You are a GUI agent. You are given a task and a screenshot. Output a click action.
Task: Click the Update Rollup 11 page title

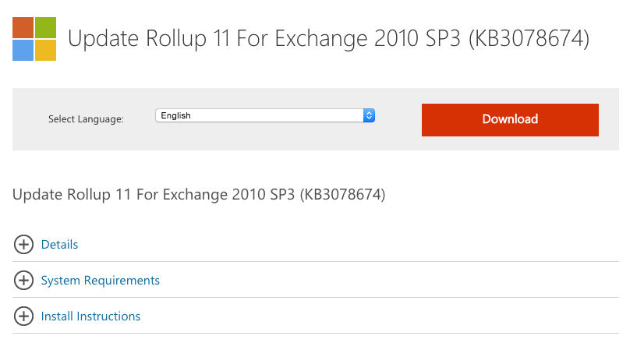point(328,39)
